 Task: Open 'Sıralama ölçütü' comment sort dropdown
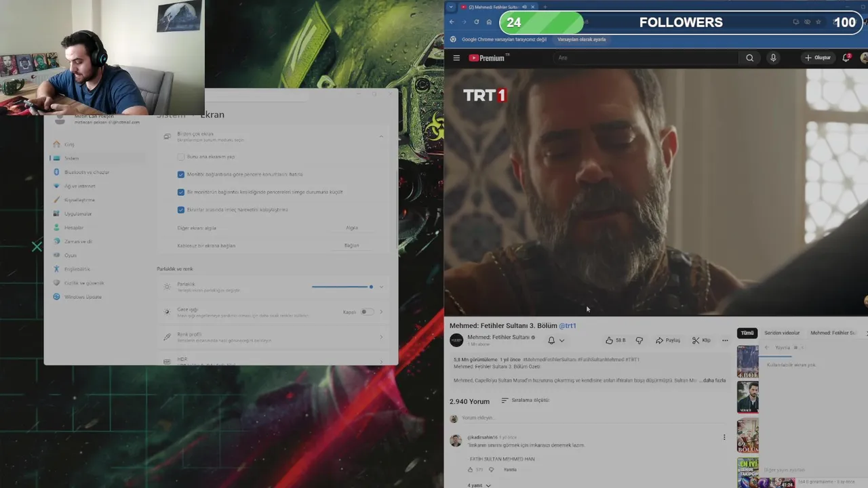[525, 401]
